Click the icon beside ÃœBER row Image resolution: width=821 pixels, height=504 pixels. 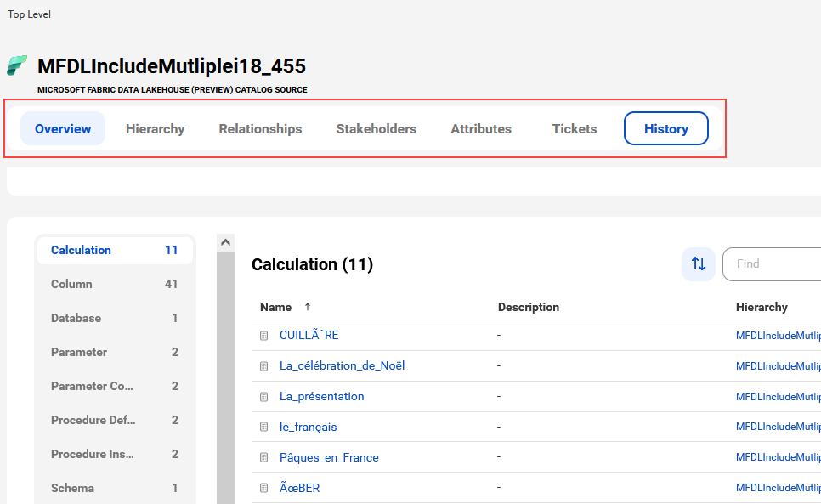[263, 488]
